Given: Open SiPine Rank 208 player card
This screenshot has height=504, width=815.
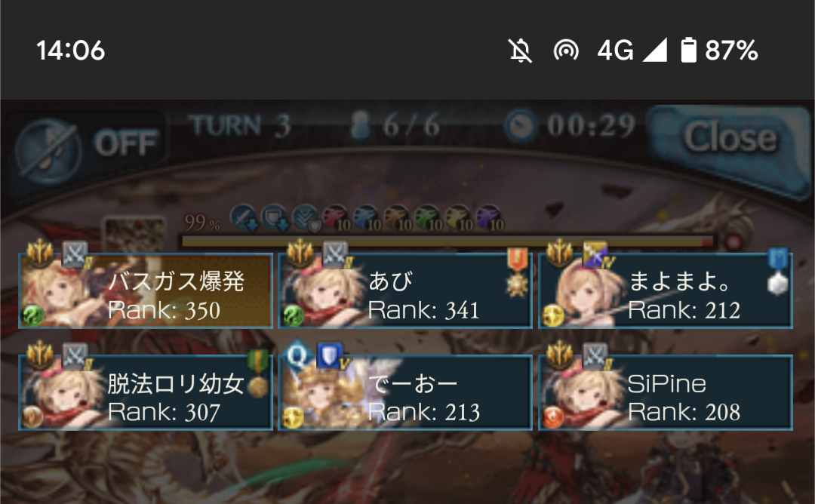Looking at the screenshot, I should point(666,393).
